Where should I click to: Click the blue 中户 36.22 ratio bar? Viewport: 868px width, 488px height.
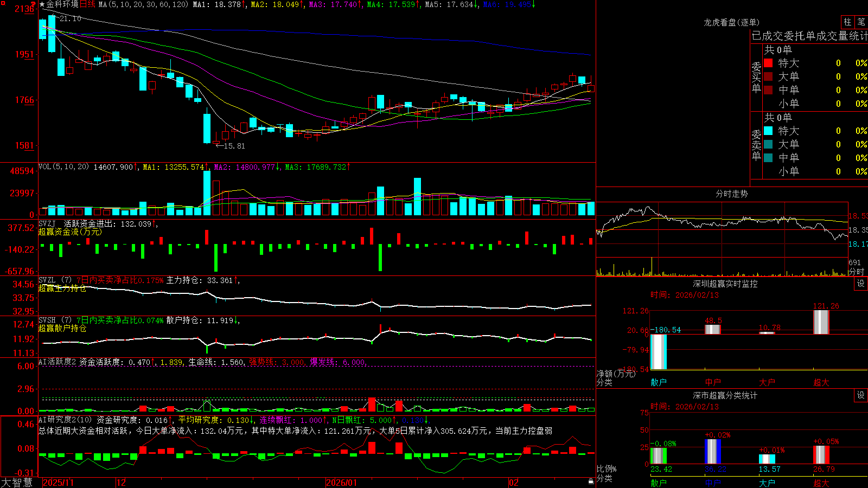click(713, 451)
